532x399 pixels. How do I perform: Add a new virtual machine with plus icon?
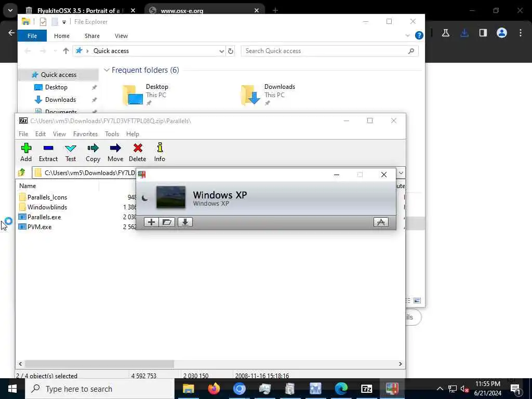(x=151, y=222)
